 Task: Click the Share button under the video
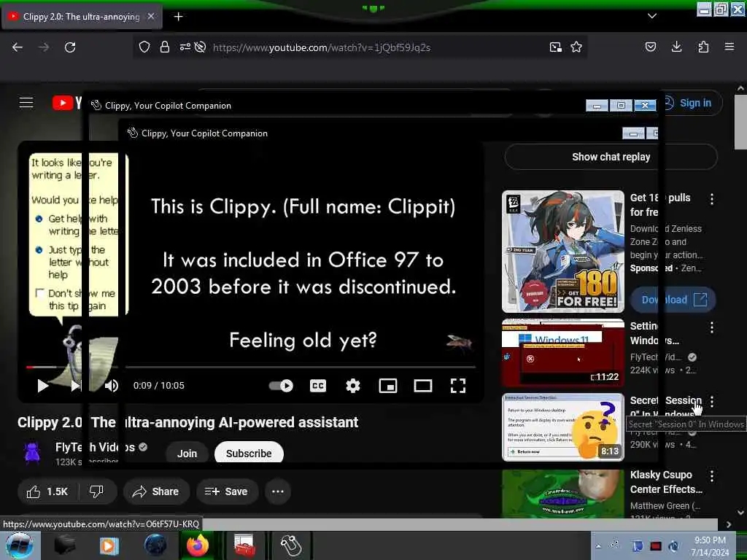(x=156, y=491)
